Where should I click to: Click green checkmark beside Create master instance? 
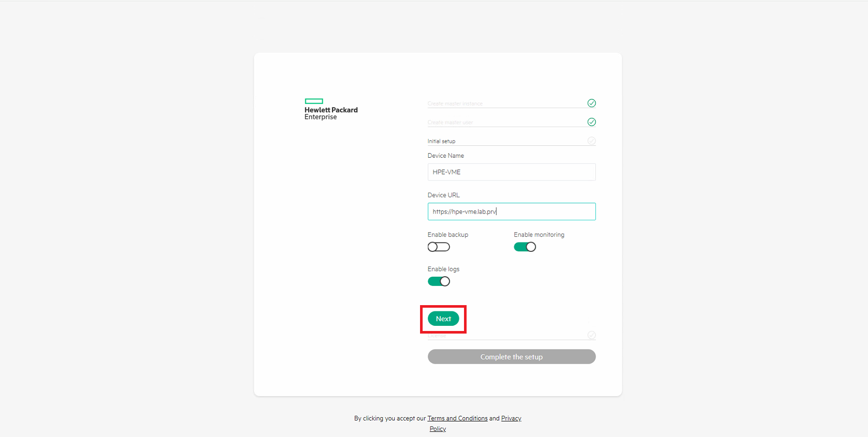[x=591, y=103]
